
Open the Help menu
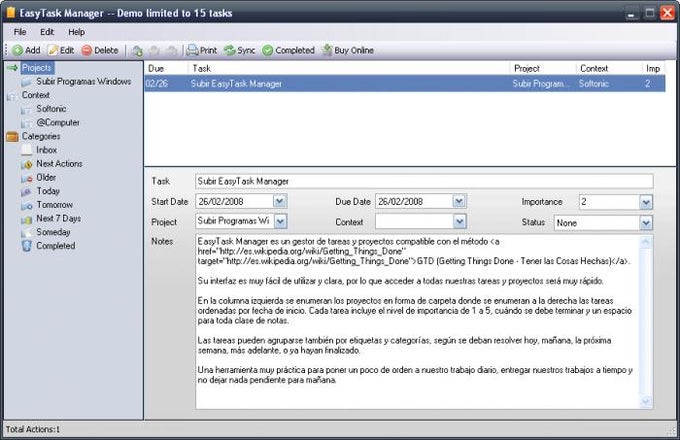point(76,32)
